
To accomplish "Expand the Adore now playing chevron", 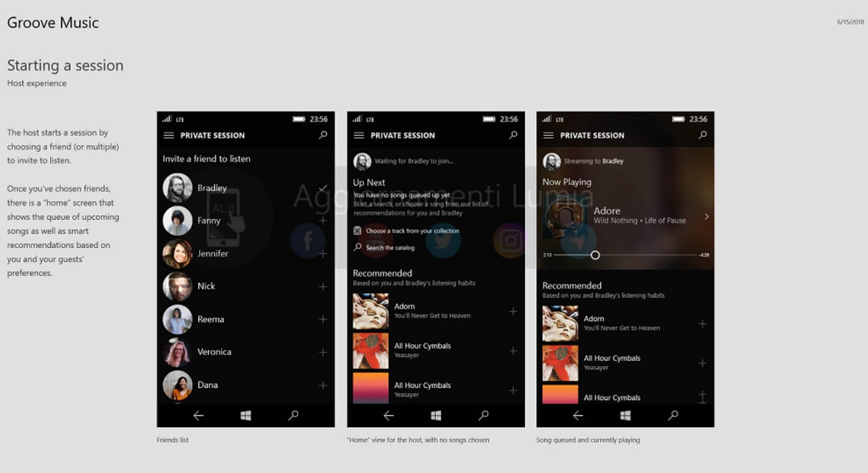I will [707, 217].
